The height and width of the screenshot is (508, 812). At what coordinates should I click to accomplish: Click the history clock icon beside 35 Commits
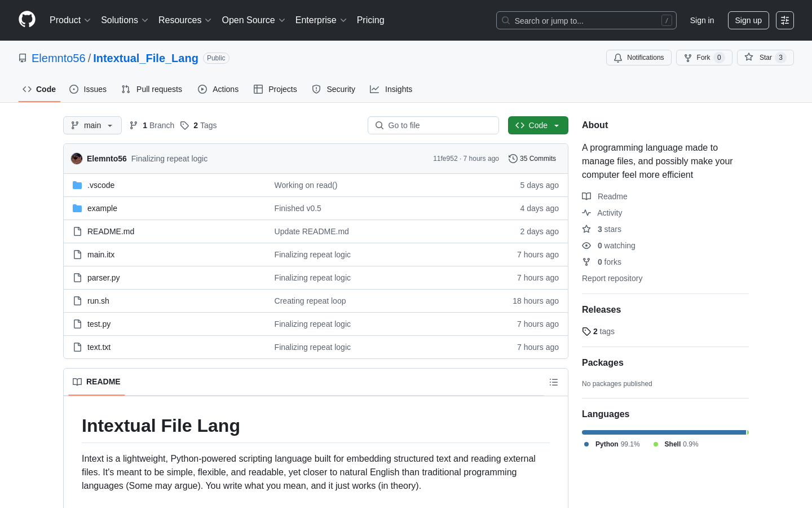point(513,159)
